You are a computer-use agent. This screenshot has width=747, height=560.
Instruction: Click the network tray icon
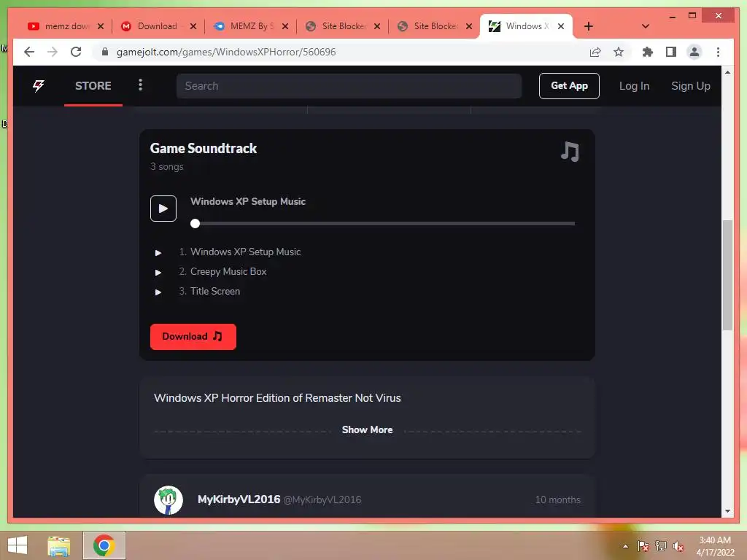(x=661, y=546)
